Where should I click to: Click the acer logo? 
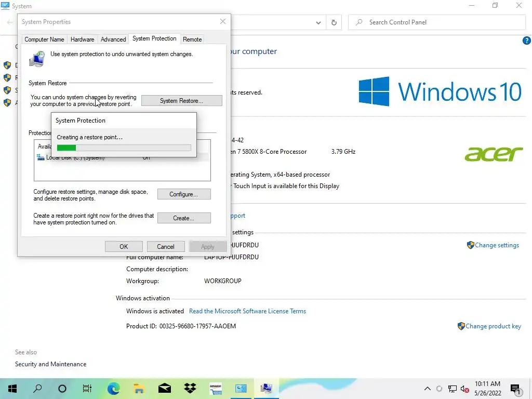click(494, 154)
